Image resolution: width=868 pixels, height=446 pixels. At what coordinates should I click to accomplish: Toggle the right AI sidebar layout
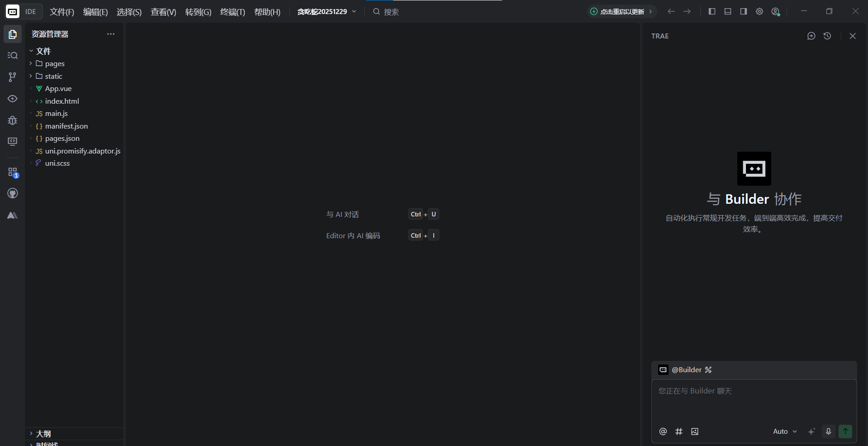[x=744, y=11]
